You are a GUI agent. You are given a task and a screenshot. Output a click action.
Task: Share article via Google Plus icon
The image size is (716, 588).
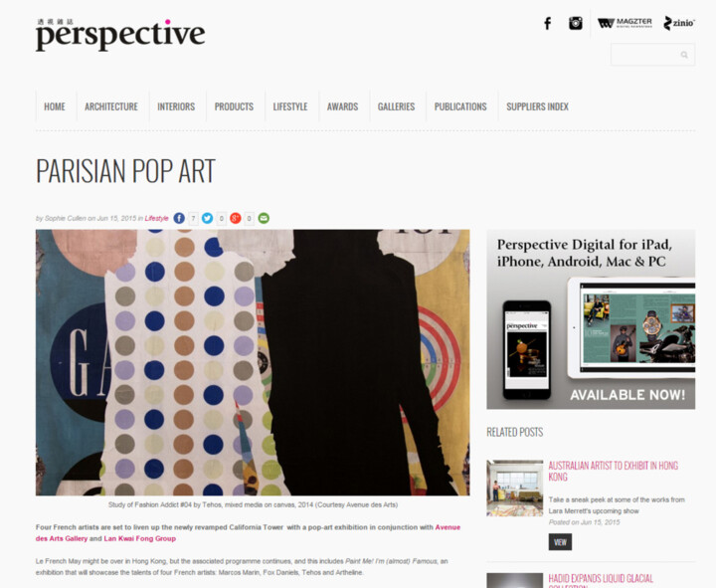(235, 219)
